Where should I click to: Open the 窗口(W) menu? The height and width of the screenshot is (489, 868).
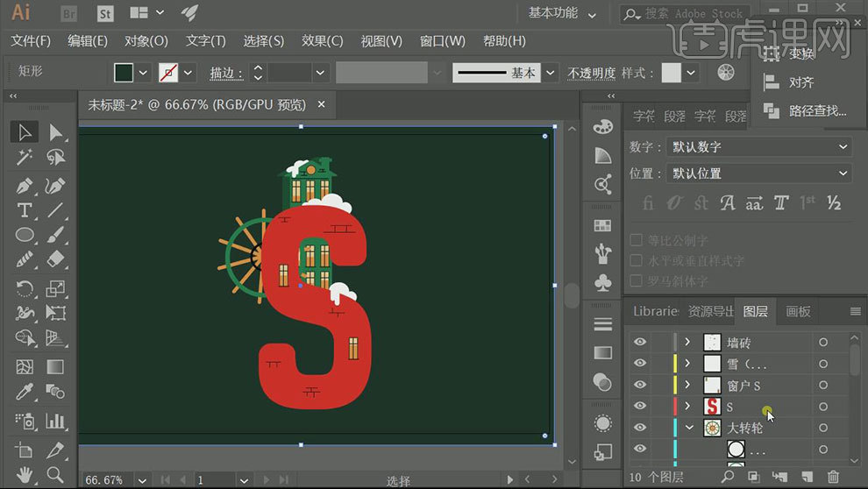coord(442,41)
